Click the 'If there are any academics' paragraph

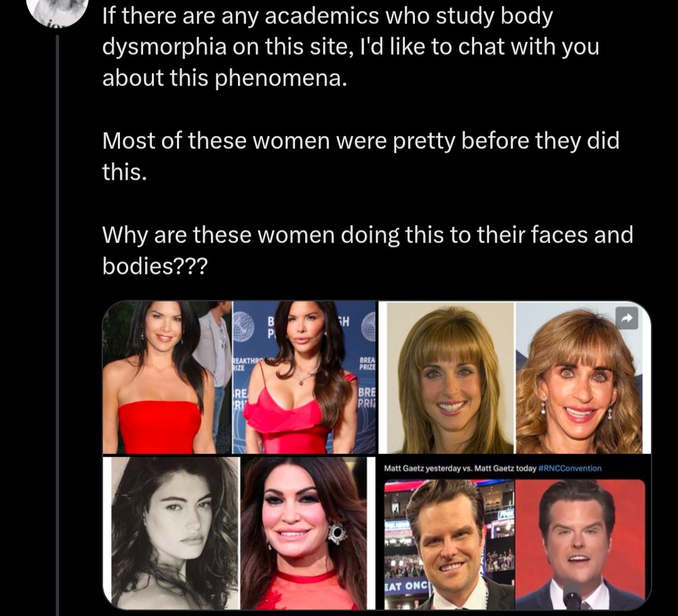351,47
